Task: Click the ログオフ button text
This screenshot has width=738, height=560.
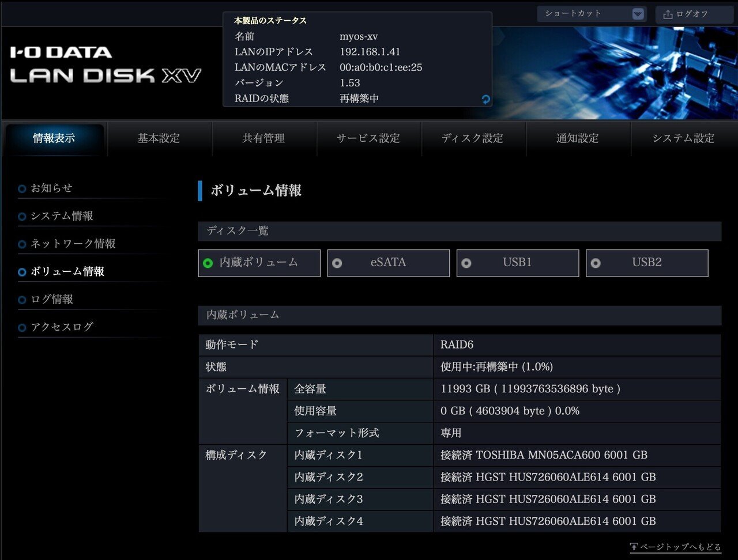Action: [692, 14]
